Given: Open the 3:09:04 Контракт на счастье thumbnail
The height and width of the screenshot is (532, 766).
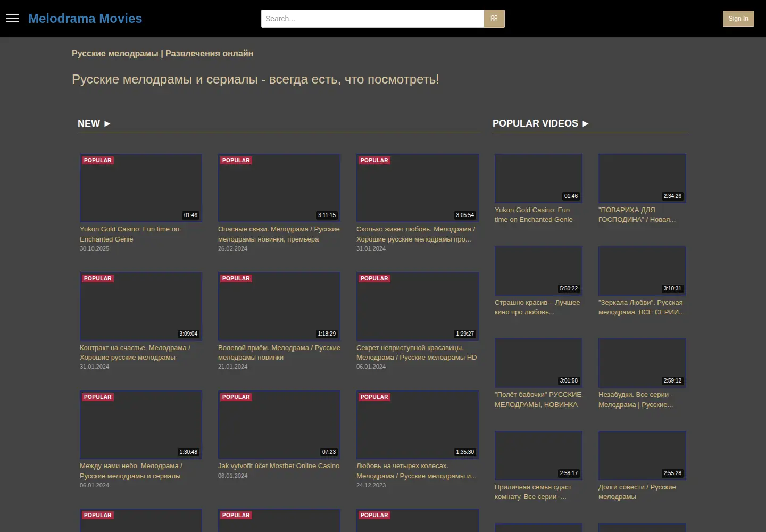Looking at the screenshot, I should click(141, 306).
